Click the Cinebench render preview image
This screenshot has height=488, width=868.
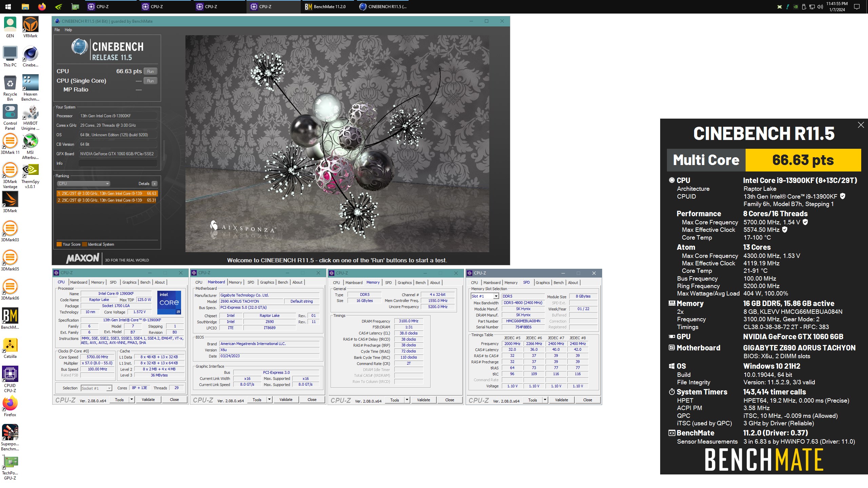(337, 144)
